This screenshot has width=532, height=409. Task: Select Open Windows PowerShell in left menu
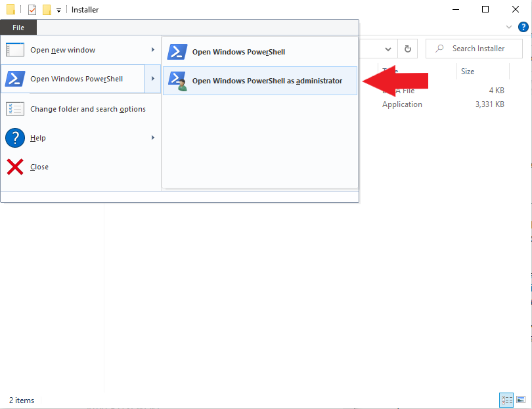click(74, 79)
